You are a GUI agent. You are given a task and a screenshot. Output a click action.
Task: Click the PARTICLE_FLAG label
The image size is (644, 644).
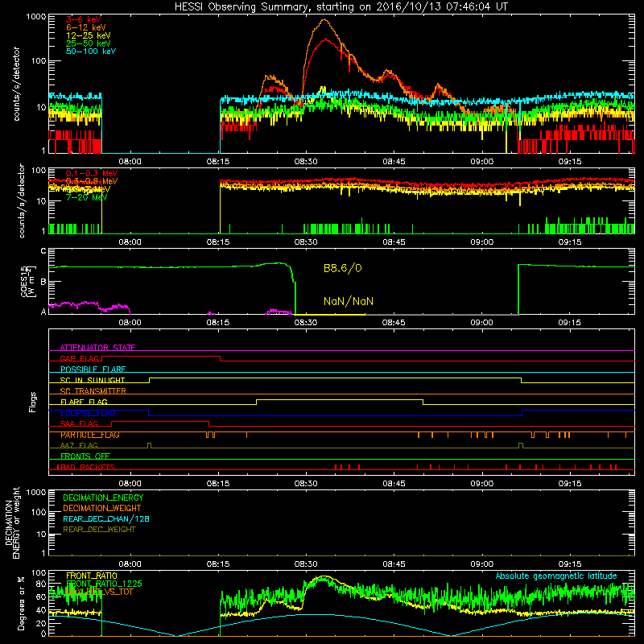coord(90,435)
